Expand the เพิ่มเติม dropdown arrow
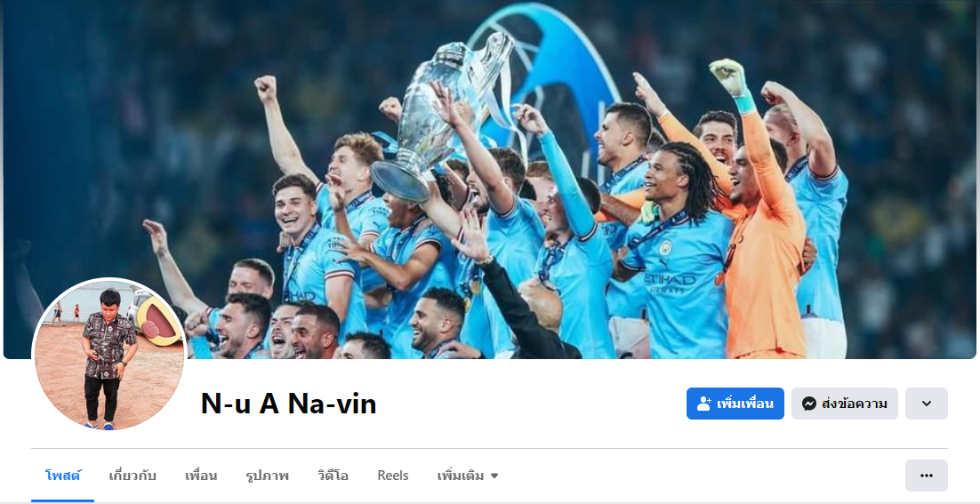This screenshot has height=504, width=980. pyautogui.click(x=494, y=476)
